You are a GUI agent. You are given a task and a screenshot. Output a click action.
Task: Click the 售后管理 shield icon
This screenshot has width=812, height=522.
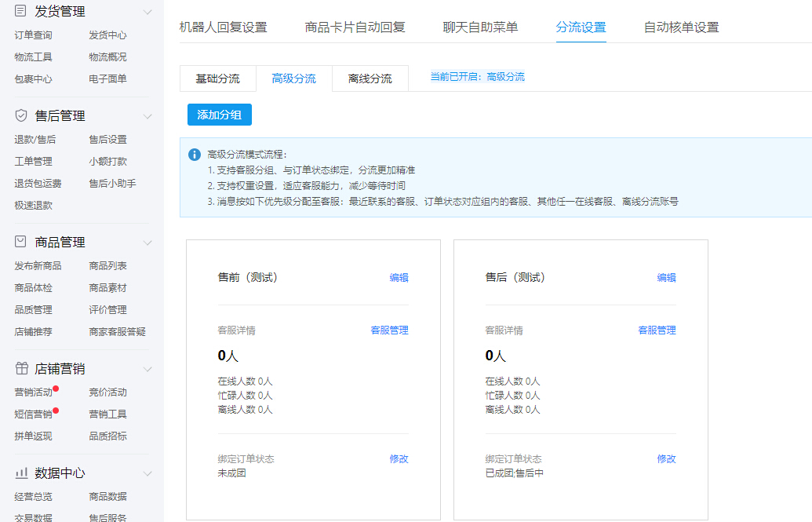click(x=20, y=115)
